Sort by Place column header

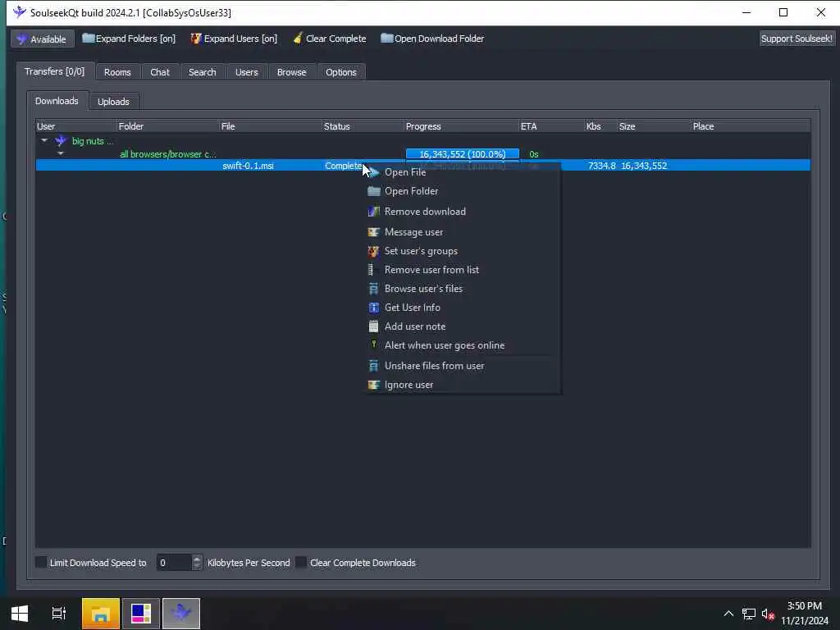click(750, 126)
